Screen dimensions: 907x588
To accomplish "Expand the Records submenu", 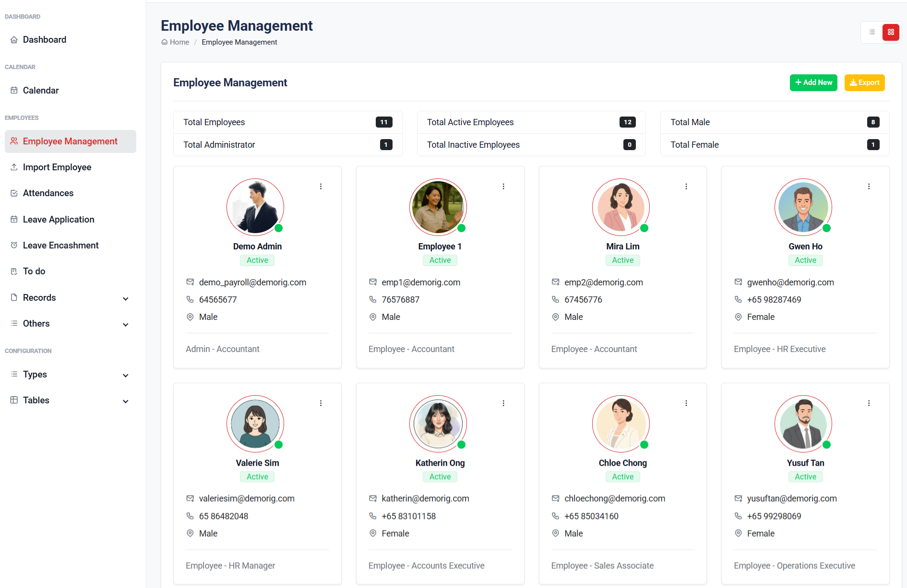I will click(126, 298).
